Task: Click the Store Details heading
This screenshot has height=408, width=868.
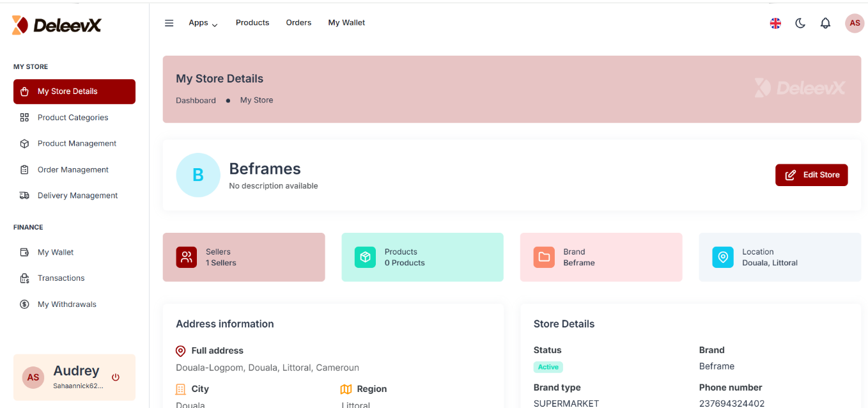Action: click(564, 324)
